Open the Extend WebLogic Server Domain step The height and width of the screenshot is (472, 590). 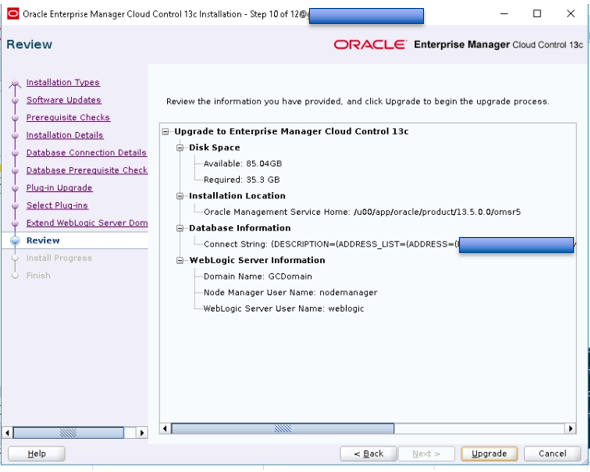pos(87,223)
